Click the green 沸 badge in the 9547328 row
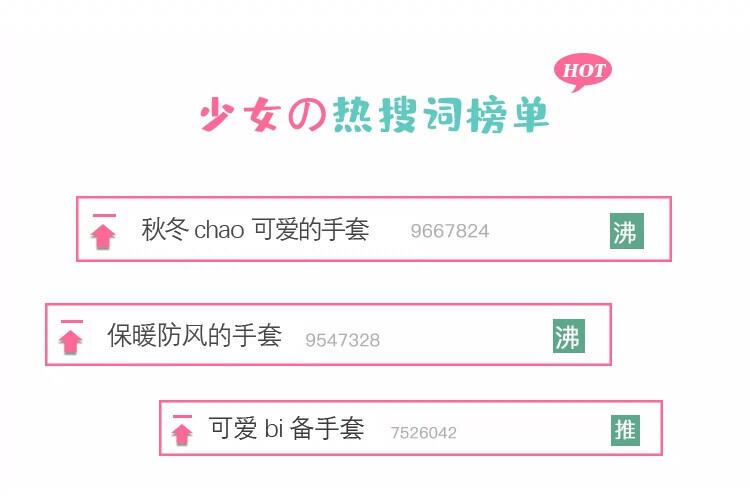 point(568,336)
